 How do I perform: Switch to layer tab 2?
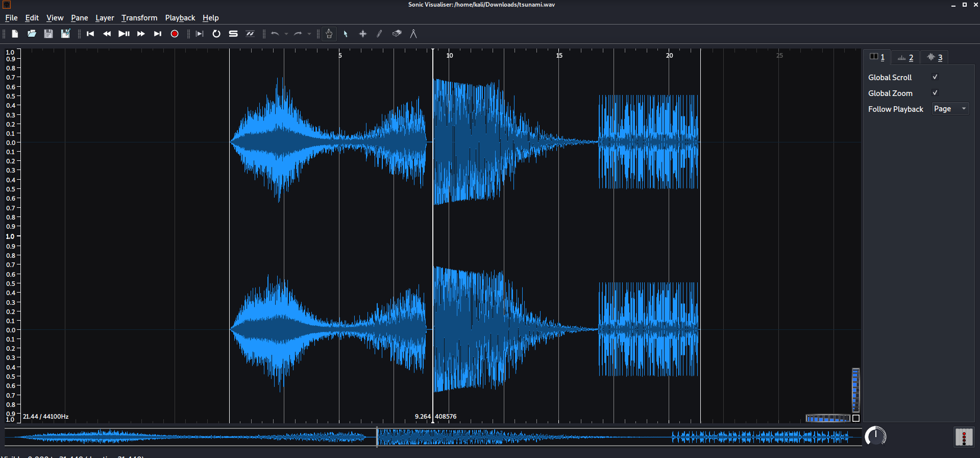click(905, 58)
